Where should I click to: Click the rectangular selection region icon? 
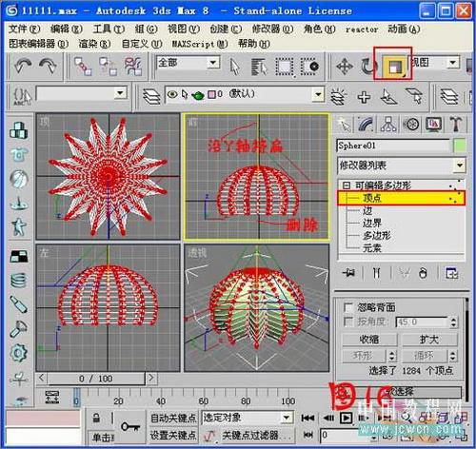click(285, 67)
